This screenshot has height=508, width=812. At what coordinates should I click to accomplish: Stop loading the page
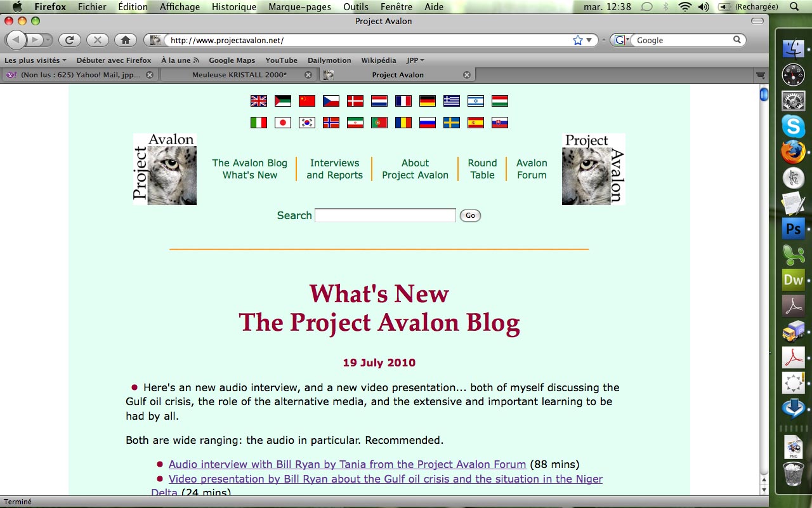click(97, 39)
